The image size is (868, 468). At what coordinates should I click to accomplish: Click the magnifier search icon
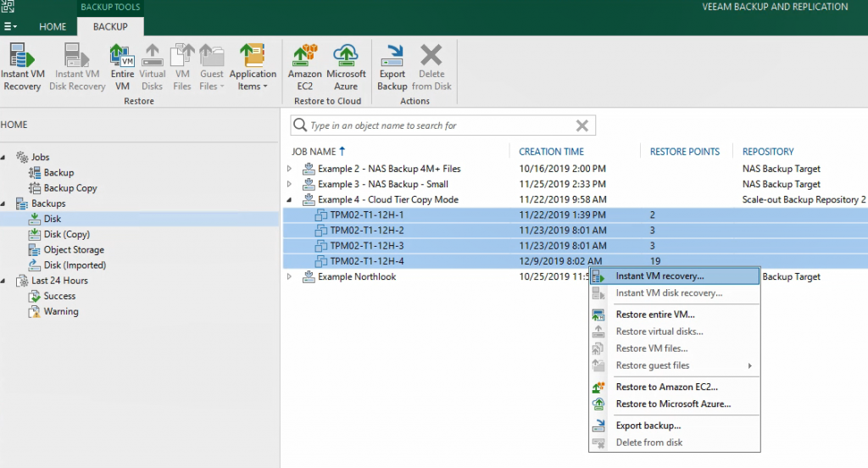point(300,125)
